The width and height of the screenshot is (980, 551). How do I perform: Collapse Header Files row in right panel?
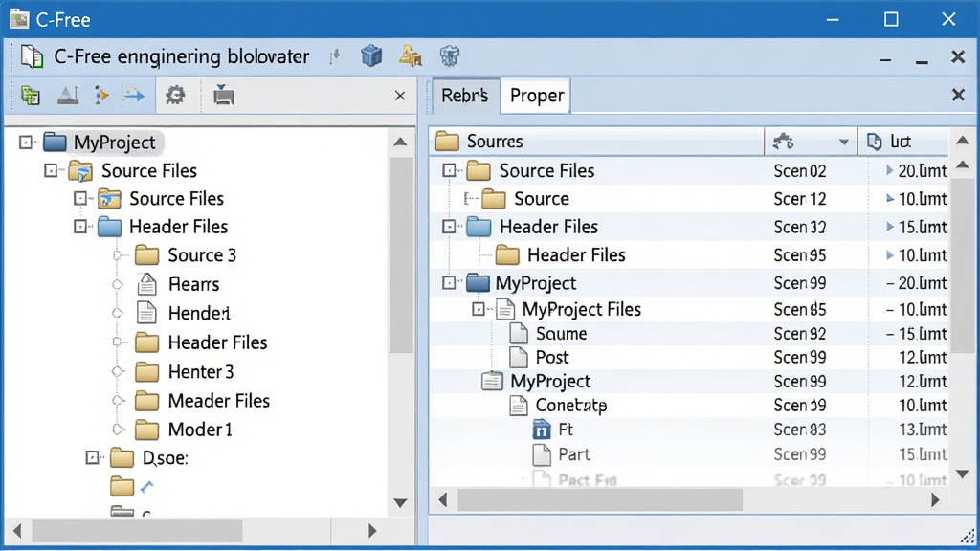449,226
